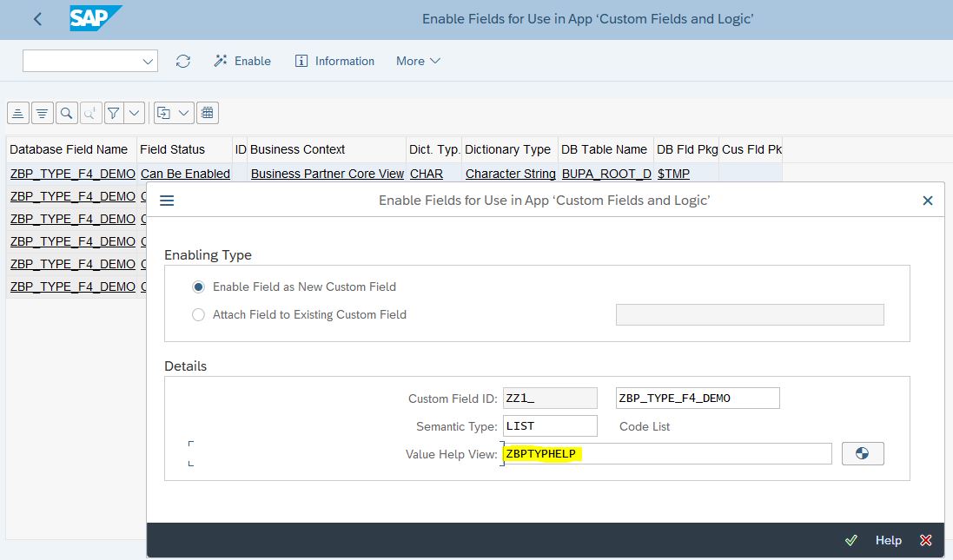953x560 pixels.
Task: Sort the table descending
Action: pyautogui.click(x=42, y=112)
